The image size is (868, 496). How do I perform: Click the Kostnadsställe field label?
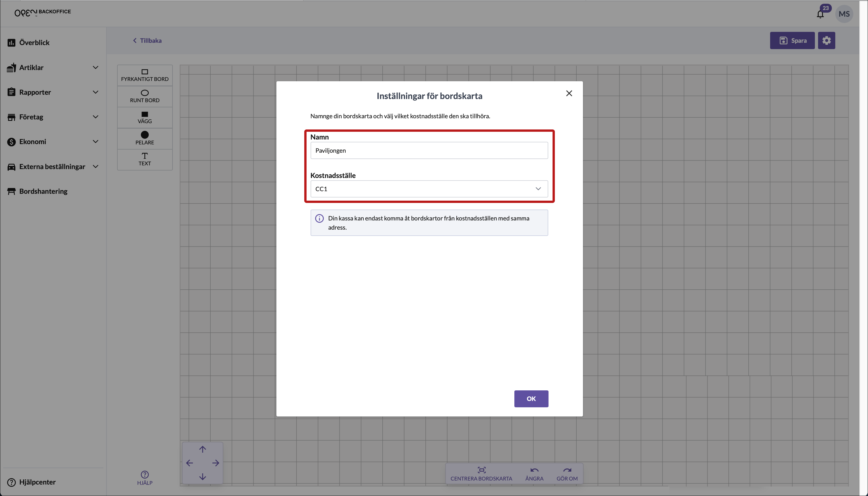point(333,175)
